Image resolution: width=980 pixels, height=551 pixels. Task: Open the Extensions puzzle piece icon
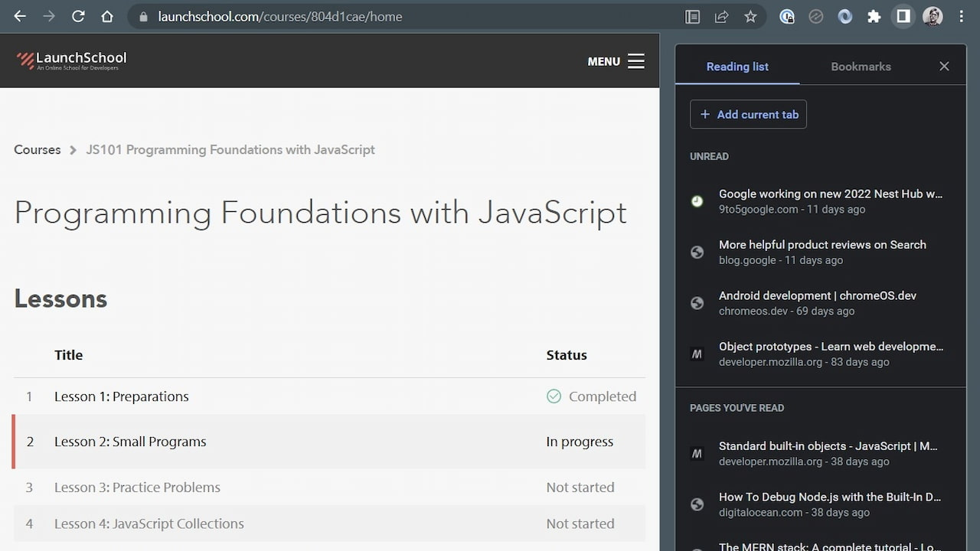tap(874, 16)
